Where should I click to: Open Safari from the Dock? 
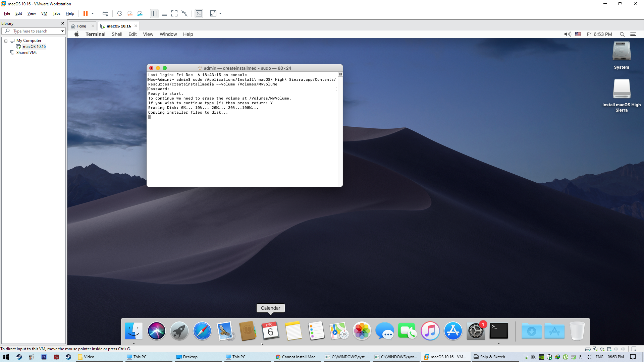pyautogui.click(x=202, y=331)
